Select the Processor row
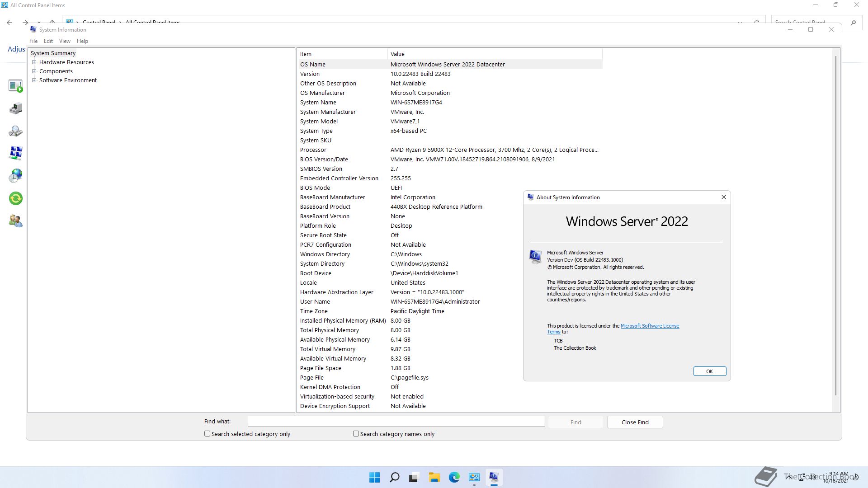 (450, 150)
